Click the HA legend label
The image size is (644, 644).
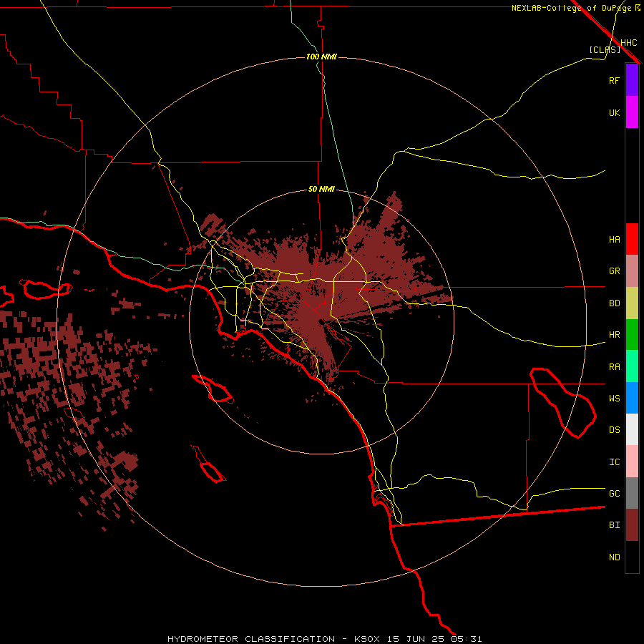coord(614,240)
